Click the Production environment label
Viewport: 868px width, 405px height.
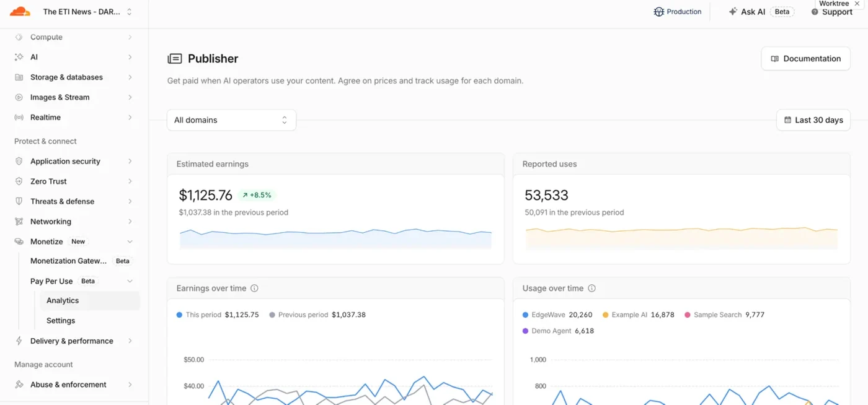point(684,12)
